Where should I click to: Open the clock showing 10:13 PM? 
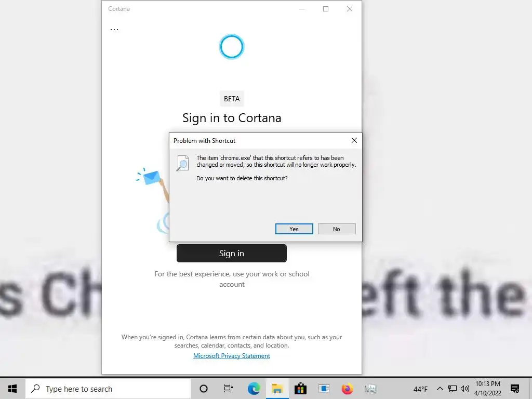[x=487, y=389]
